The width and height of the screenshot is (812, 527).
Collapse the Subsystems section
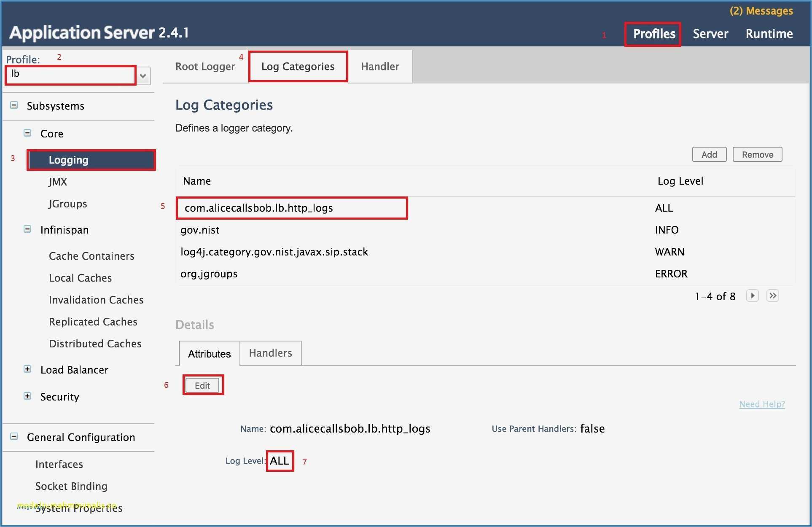tap(14, 105)
